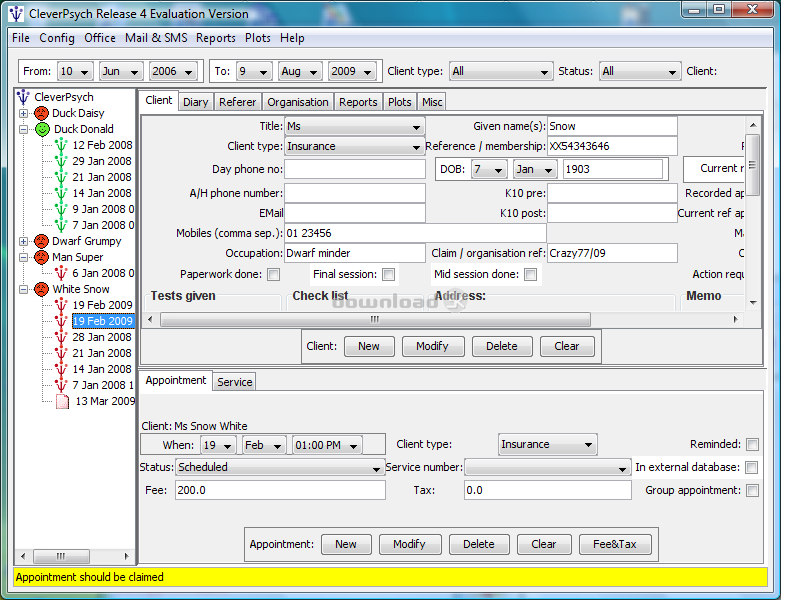800x600 pixels.
Task: Open the To year dropdown showing 2009
Action: 352,71
